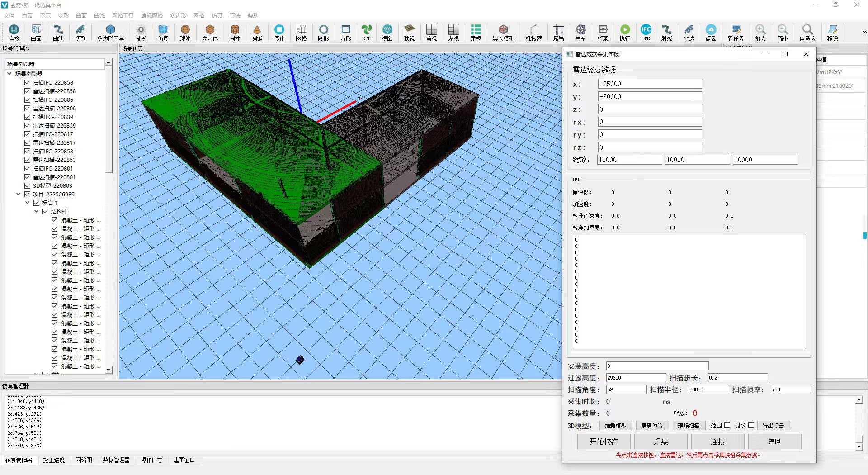Collapse the 结构柱 tree node

(37, 212)
